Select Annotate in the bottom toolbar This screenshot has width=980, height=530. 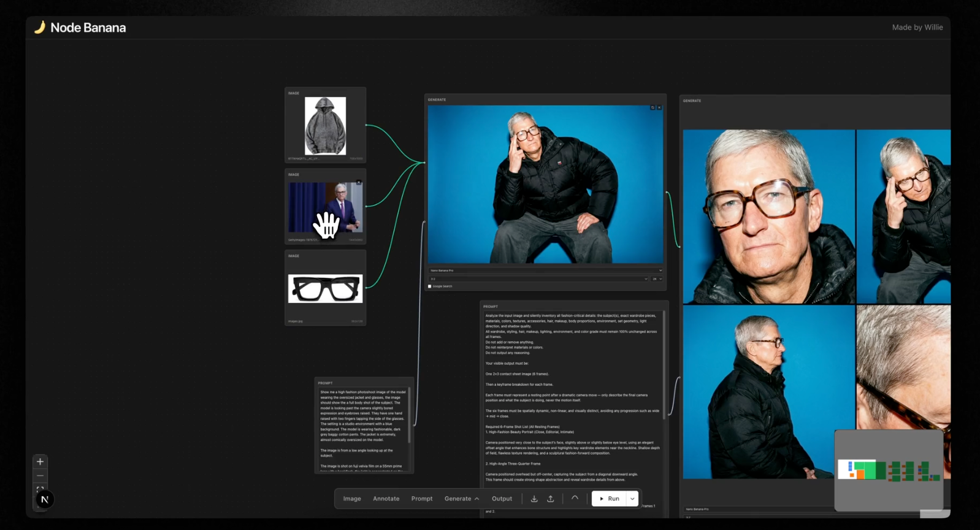point(386,499)
